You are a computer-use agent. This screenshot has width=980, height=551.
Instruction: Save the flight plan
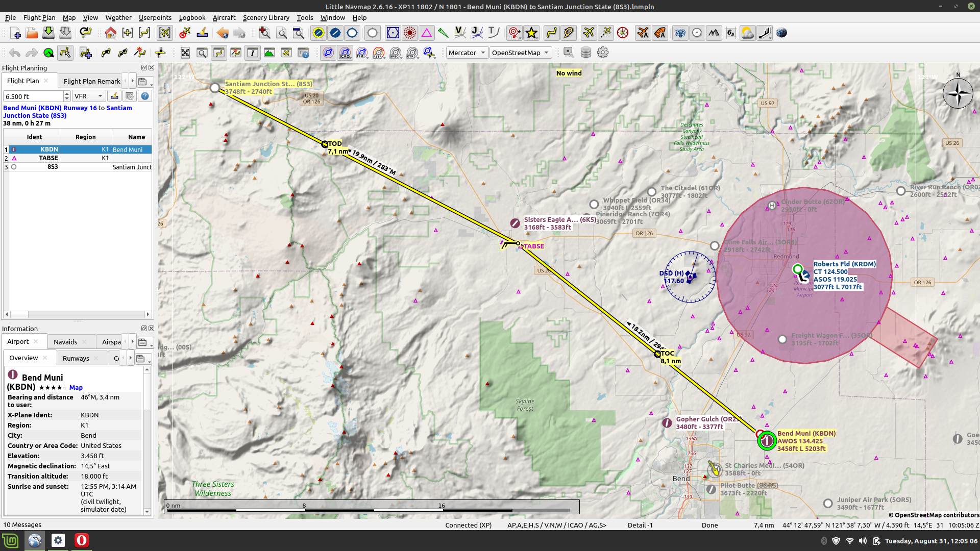48,33
